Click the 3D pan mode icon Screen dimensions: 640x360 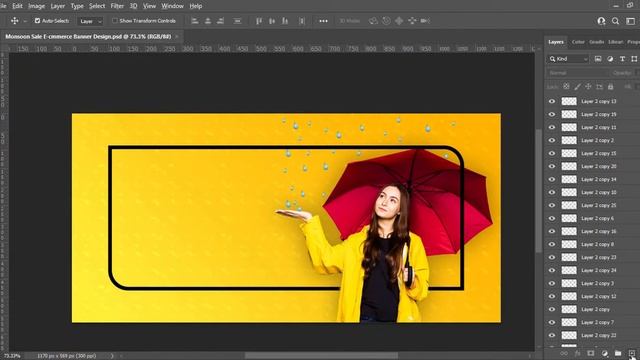click(x=399, y=21)
